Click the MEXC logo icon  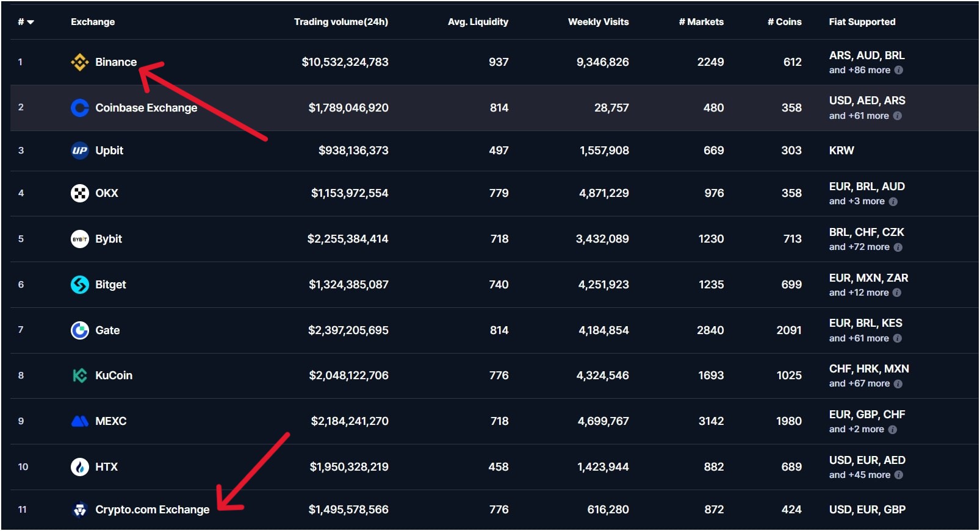click(80, 421)
